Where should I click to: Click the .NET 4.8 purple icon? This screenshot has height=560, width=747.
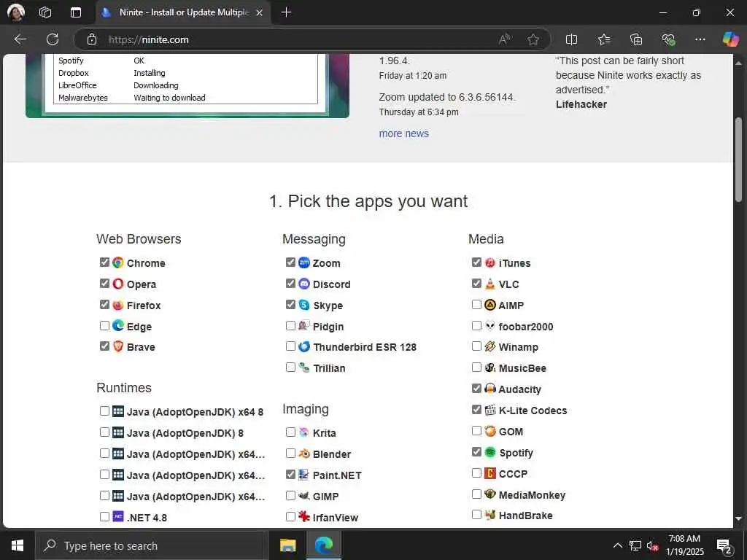pyautogui.click(x=117, y=517)
